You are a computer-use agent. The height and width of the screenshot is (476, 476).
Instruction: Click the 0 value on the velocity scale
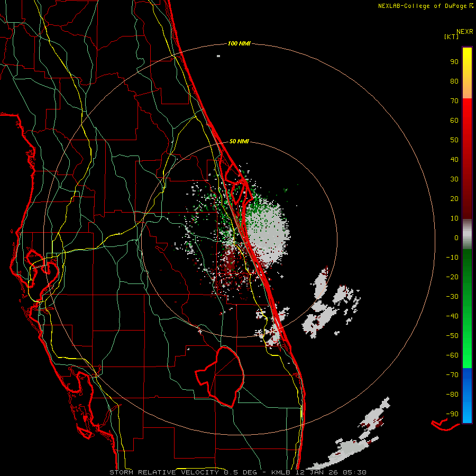click(x=456, y=237)
